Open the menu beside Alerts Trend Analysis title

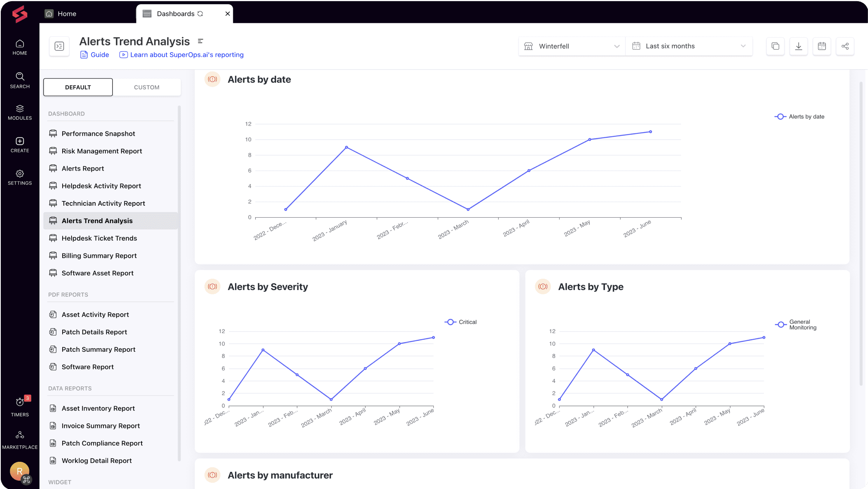[x=201, y=41]
